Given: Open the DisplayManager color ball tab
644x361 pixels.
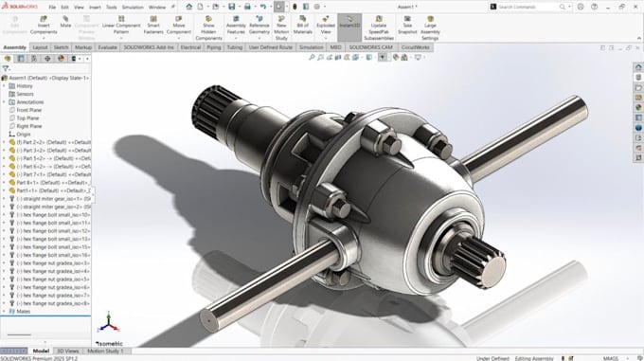Looking at the screenshot, I should [x=62, y=59].
